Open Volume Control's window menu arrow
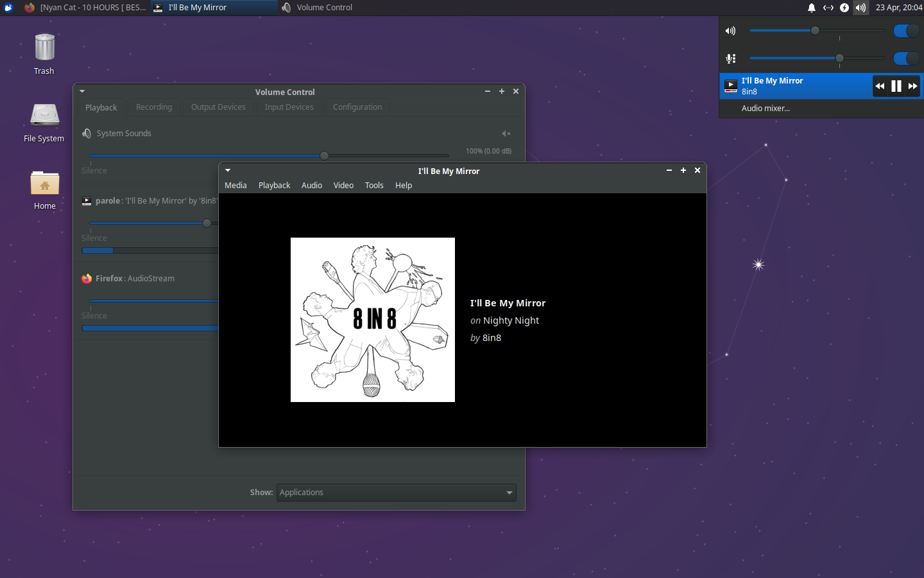Image resolution: width=924 pixels, height=578 pixels. pos(81,91)
